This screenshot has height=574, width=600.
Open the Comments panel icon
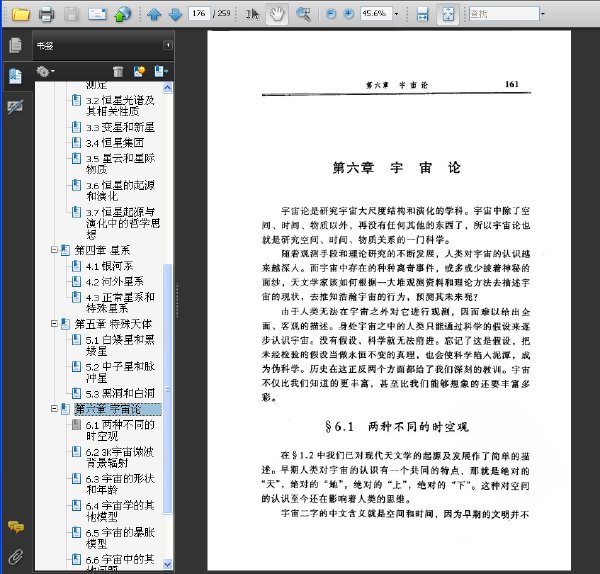[16, 527]
